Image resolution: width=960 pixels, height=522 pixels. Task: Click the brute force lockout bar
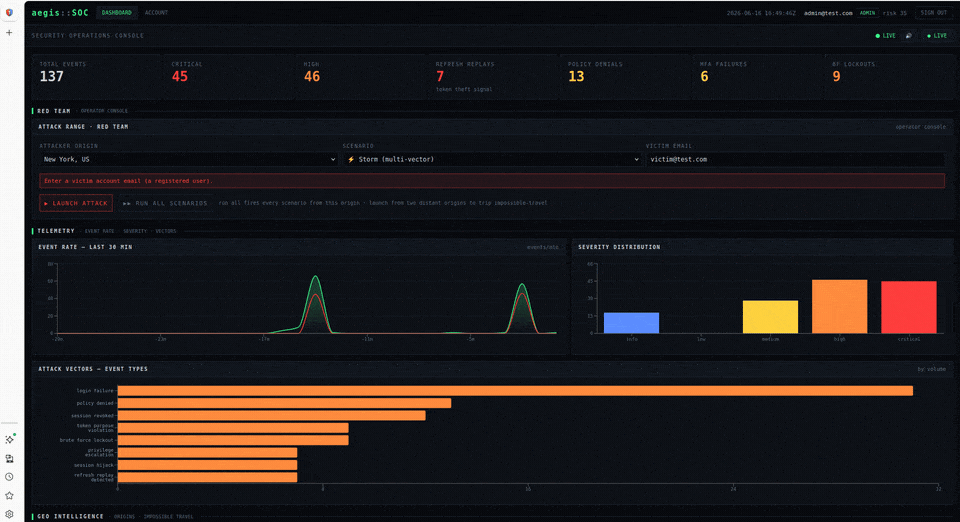click(x=233, y=440)
